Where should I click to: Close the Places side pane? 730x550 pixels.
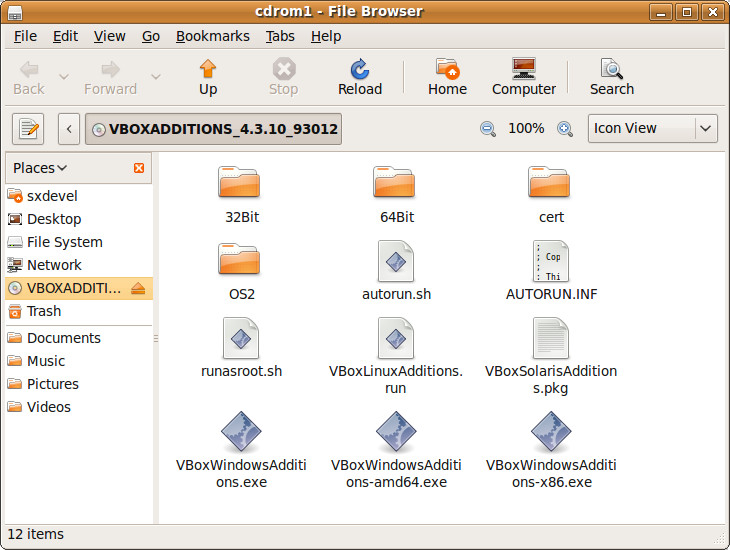(x=139, y=168)
